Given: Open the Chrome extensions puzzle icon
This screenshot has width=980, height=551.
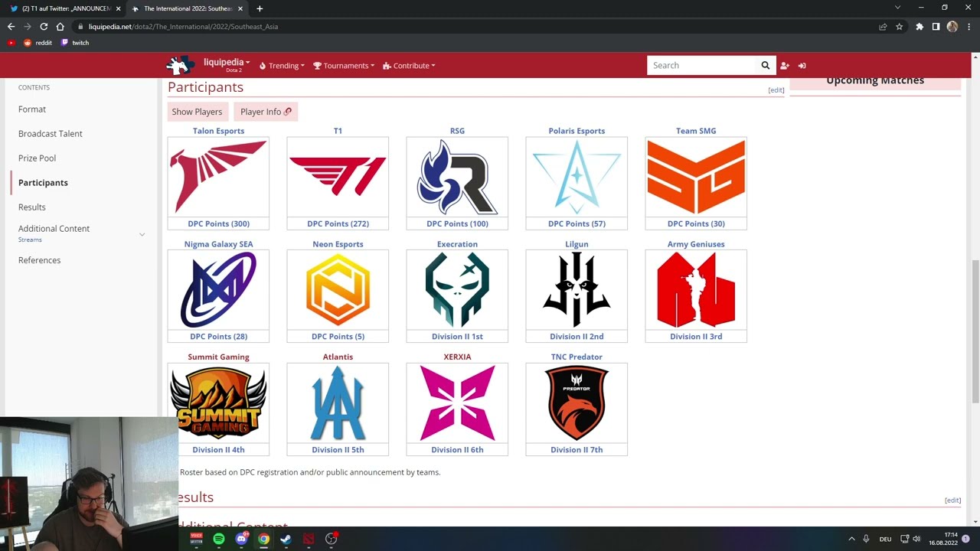Looking at the screenshot, I should click(920, 27).
